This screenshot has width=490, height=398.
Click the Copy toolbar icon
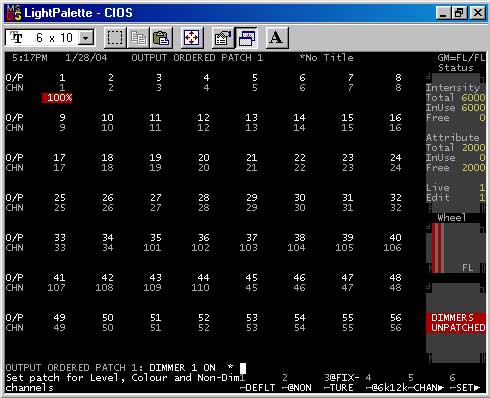click(138, 38)
